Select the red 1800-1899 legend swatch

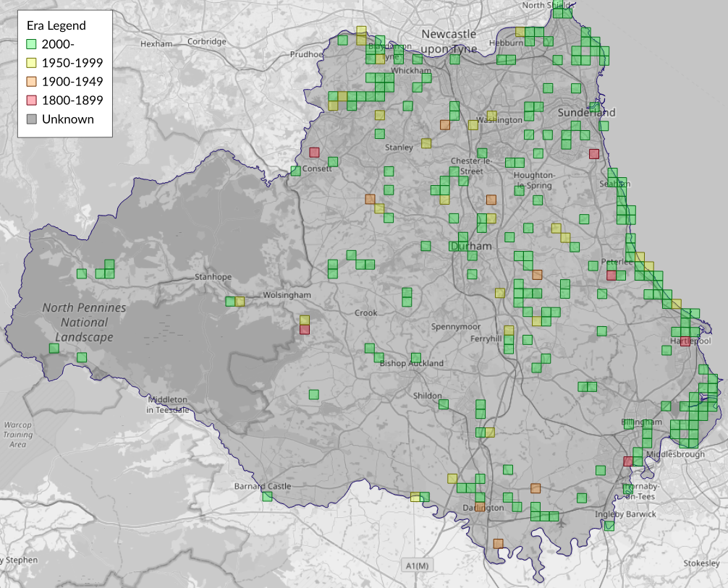pyautogui.click(x=31, y=101)
